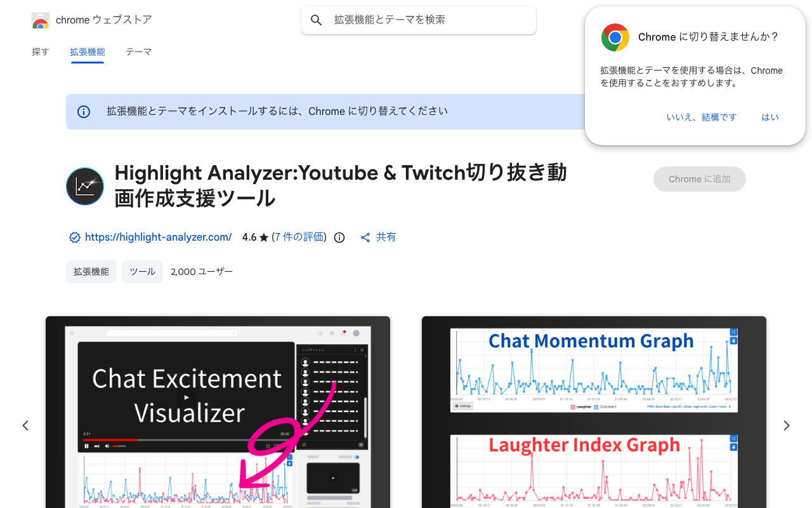Open the highlight-analyzer.com link
This screenshot has height=508, width=812.
pos(159,237)
